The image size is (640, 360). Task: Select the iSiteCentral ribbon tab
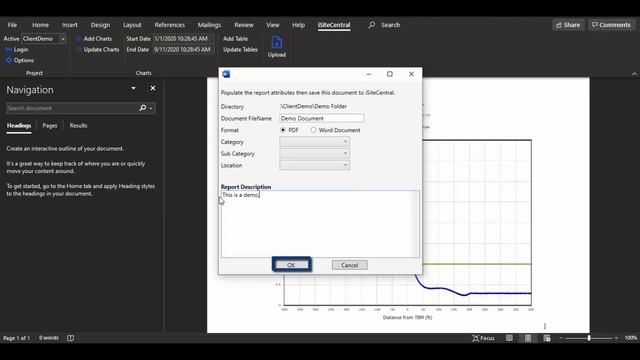(334, 25)
